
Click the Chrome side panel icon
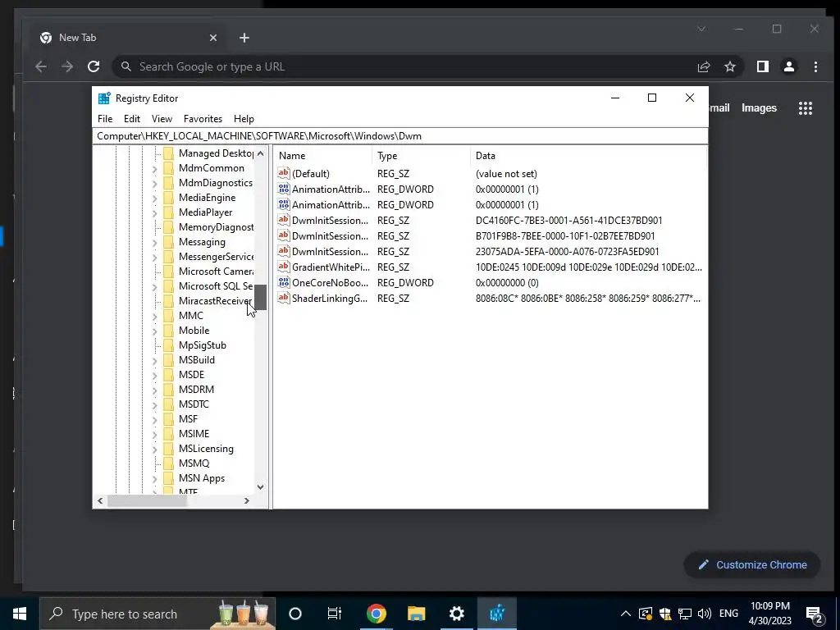coord(762,66)
